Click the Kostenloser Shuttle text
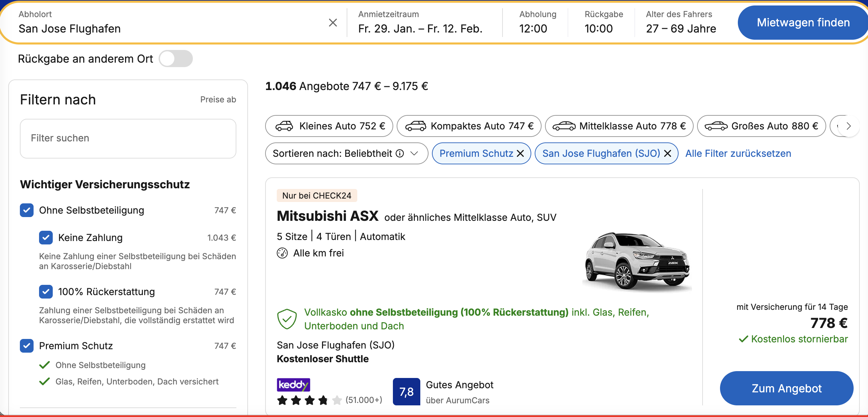Screen dimensions: 868x417 [x=323, y=359]
